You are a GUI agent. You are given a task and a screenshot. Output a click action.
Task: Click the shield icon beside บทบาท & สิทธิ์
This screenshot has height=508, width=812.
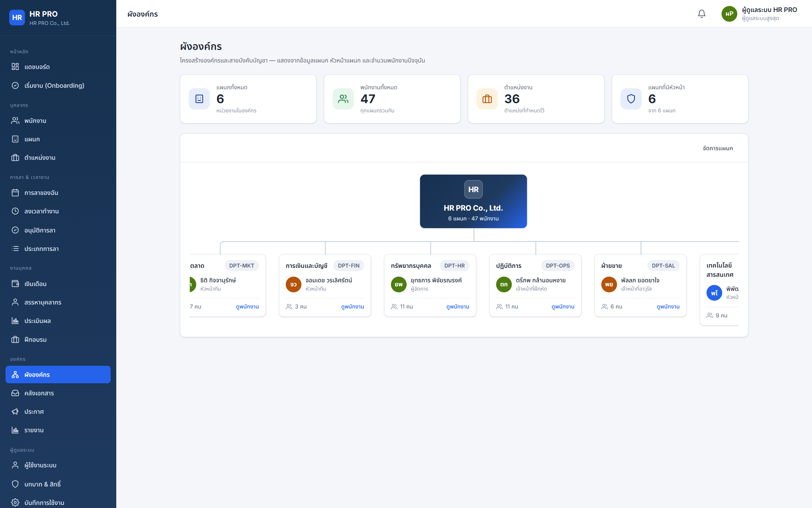click(x=15, y=484)
